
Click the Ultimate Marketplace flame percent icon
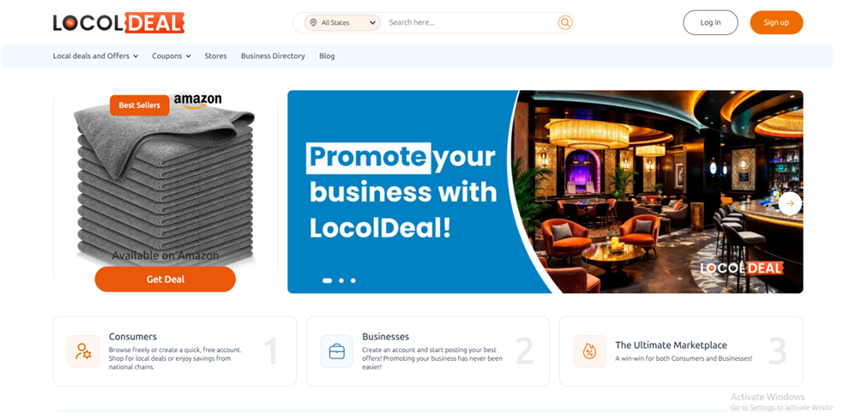coord(589,351)
